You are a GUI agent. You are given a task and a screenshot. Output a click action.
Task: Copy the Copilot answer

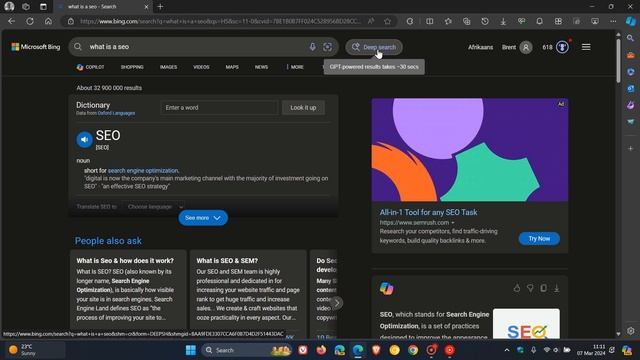point(544,288)
